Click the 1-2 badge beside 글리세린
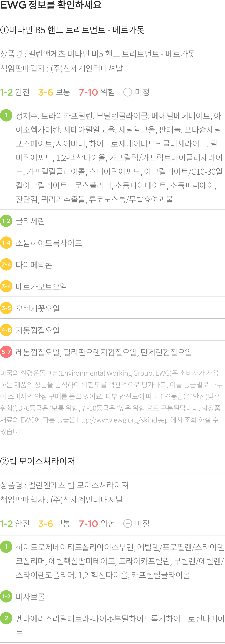This screenshot has height=644, width=225. [x=6, y=221]
